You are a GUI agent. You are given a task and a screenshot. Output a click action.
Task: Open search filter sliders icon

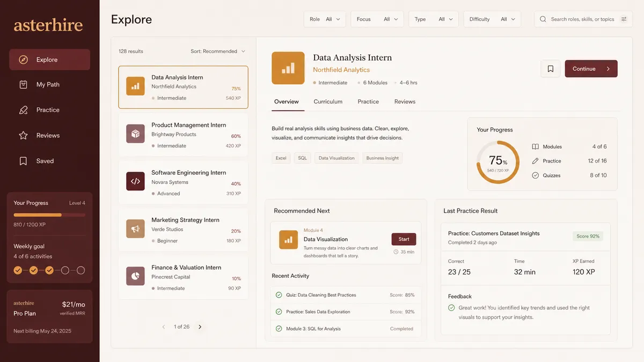pos(624,19)
